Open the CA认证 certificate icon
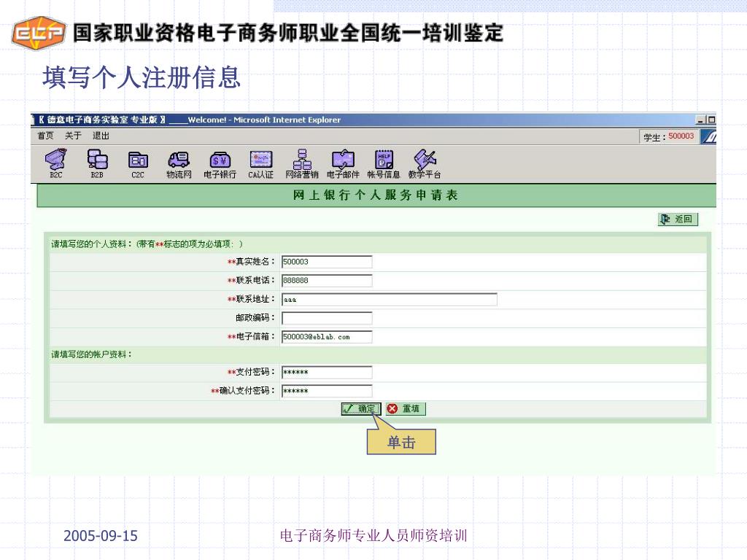Image resolution: width=747 pixels, height=560 pixels. [260, 163]
